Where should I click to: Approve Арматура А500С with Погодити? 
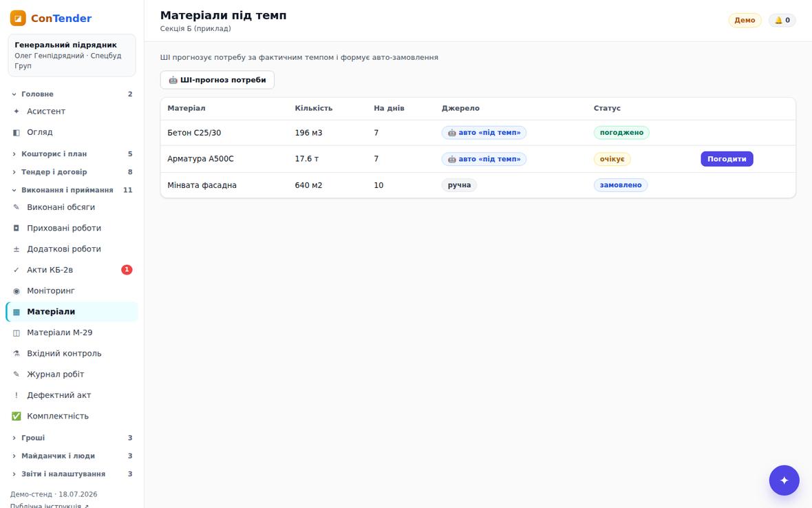pyautogui.click(x=727, y=159)
